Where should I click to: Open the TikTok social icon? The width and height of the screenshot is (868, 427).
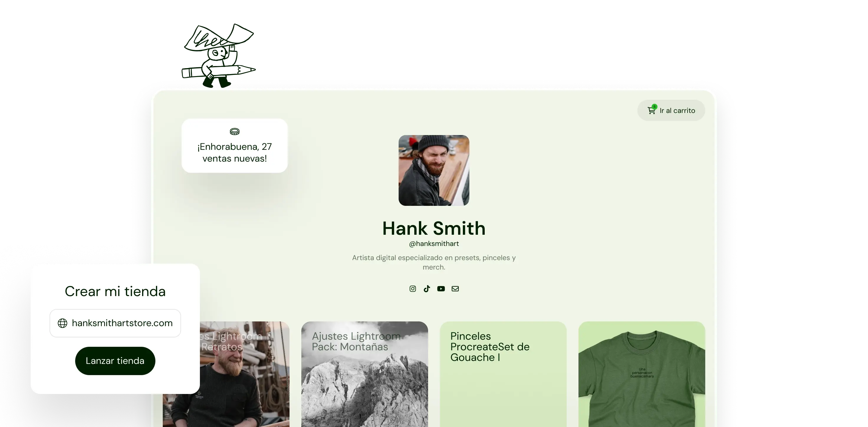click(427, 289)
